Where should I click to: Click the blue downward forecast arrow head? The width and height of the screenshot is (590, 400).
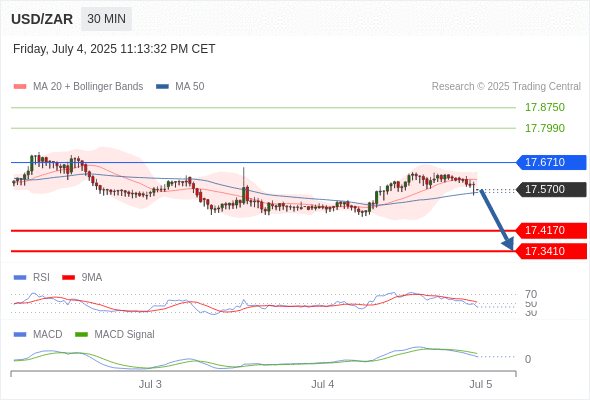(508, 245)
